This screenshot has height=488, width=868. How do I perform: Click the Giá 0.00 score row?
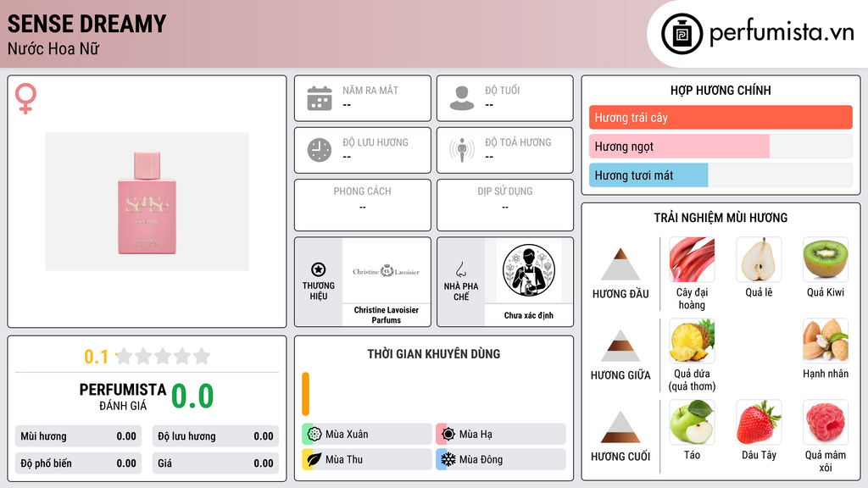[215, 463]
